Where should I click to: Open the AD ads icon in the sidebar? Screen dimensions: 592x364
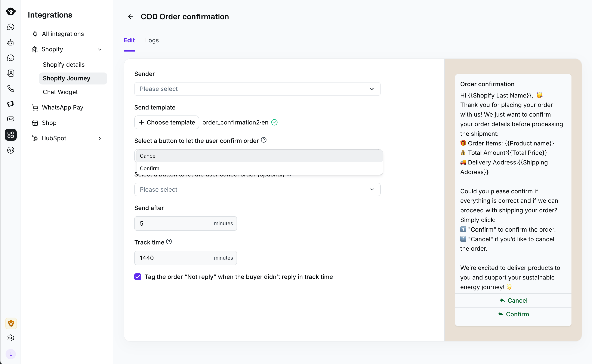11,119
